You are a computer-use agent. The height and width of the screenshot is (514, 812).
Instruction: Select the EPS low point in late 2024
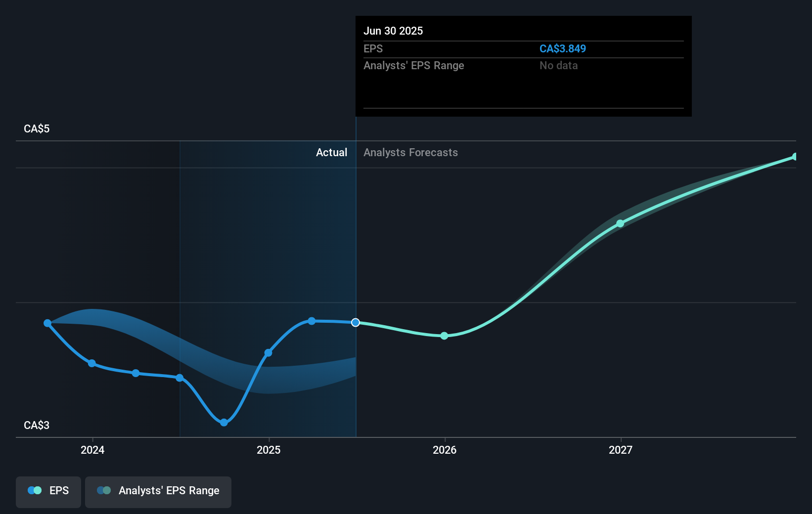click(x=224, y=423)
